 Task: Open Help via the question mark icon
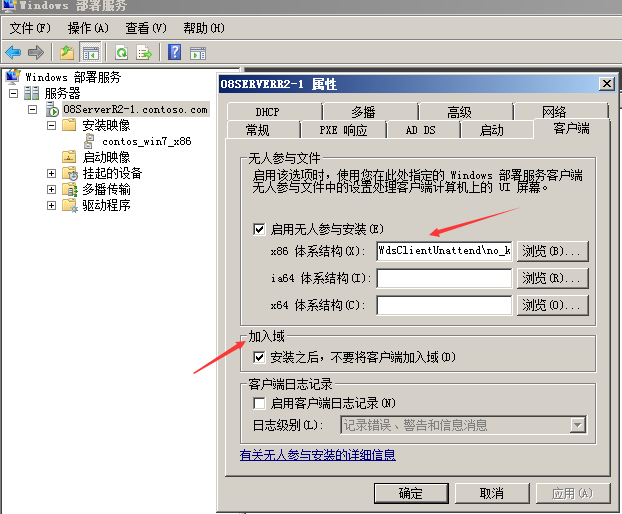click(x=175, y=52)
